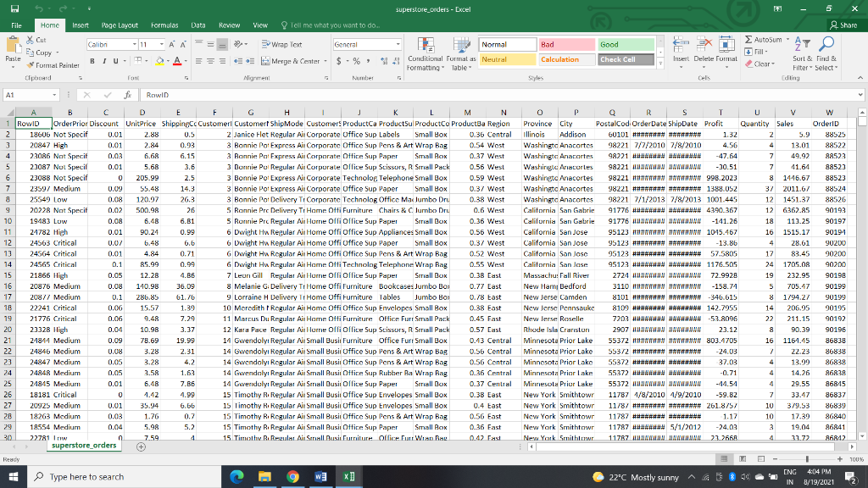Open the fill color dropdown arrow

(170, 63)
